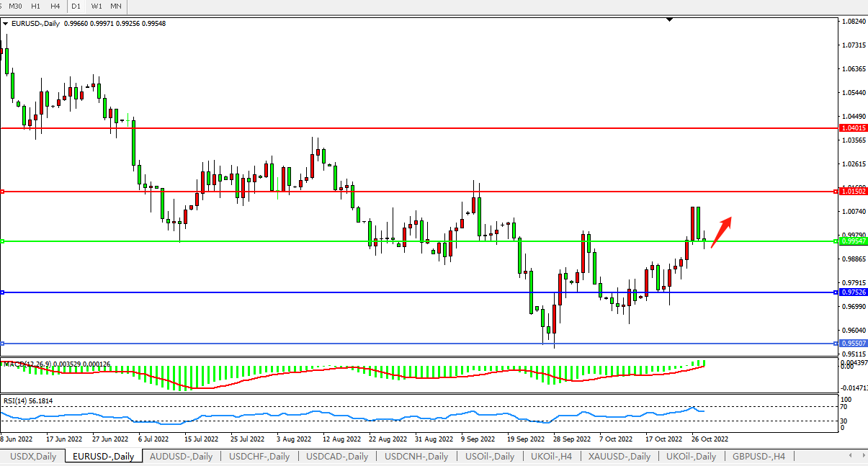
Task: Click the 0.95507 blue level label
Action: [x=854, y=344]
